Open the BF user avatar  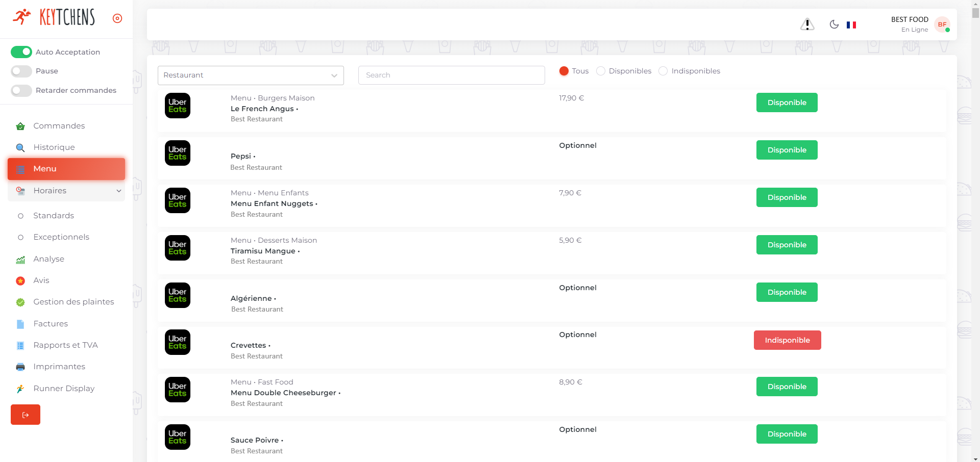pyautogui.click(x=942, y=24)
